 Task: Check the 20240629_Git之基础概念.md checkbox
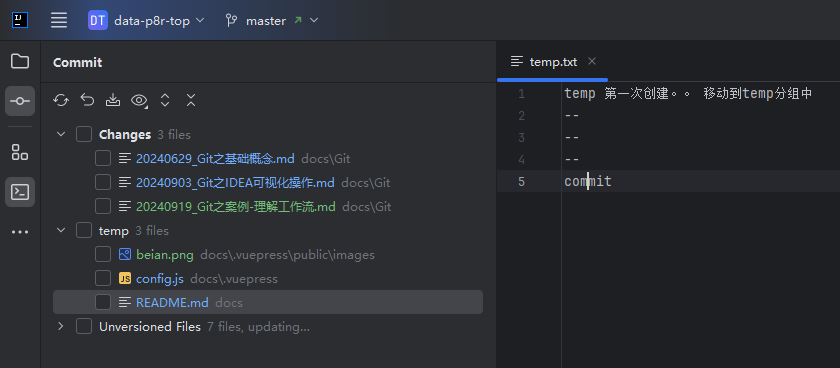pos(103,158)
